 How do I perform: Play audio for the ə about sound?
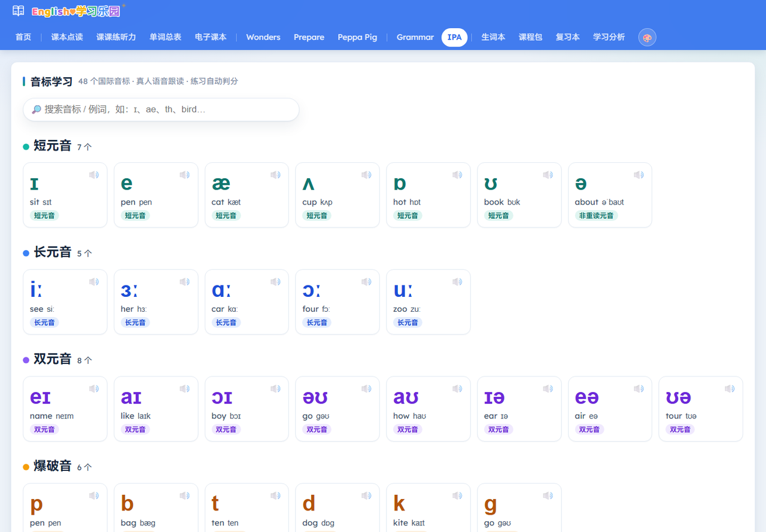639,175
